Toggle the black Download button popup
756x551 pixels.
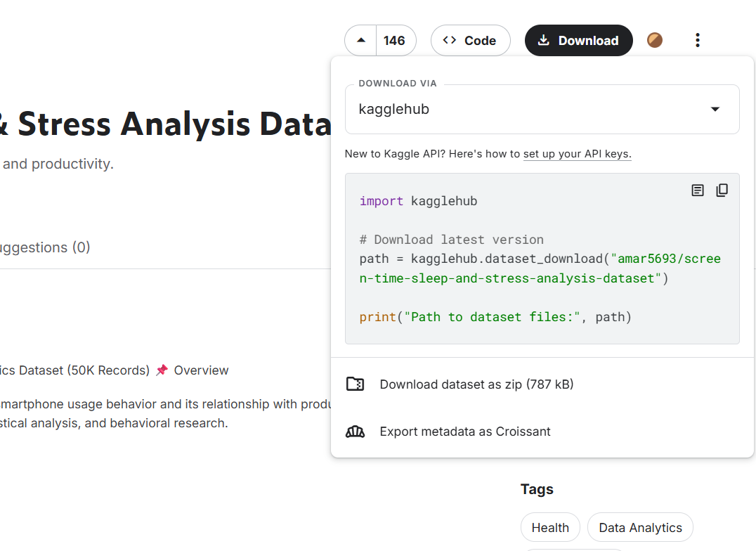point(578,41)
